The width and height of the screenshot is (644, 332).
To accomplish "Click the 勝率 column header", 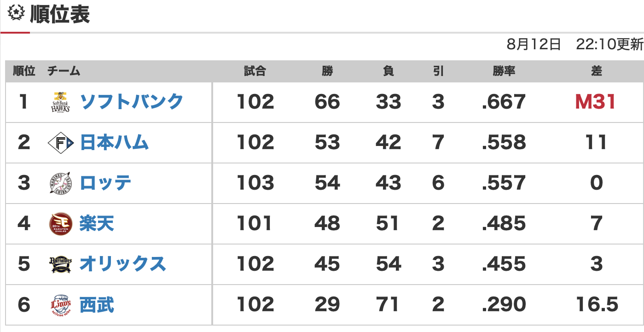I will coord(504,71).
